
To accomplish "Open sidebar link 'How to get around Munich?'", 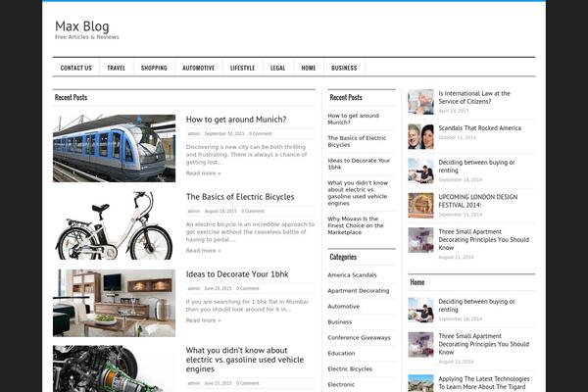I will point(353,119).
